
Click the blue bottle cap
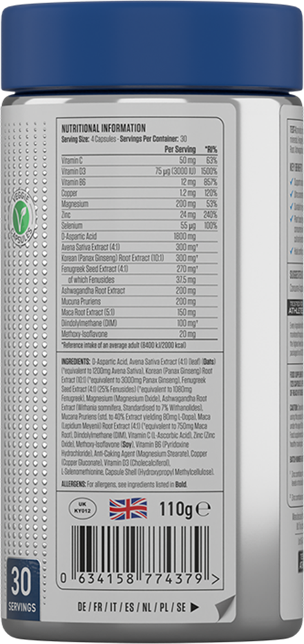151,47
